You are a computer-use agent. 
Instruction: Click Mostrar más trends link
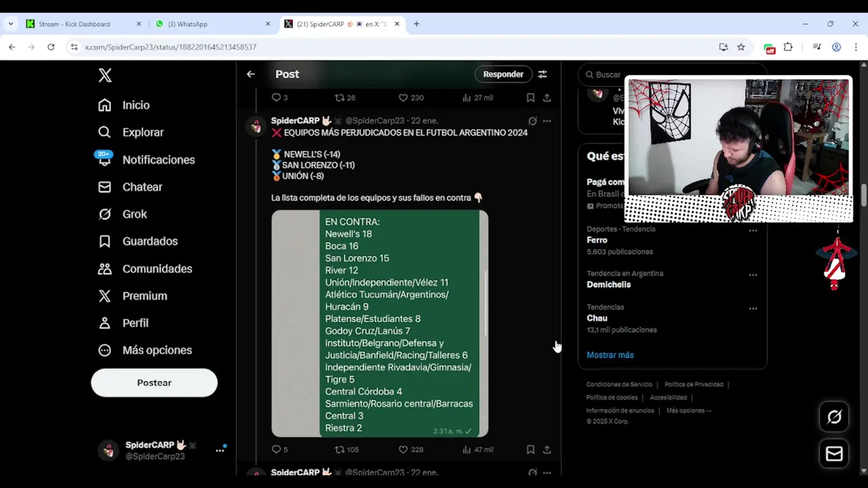(x=610, y=355)
